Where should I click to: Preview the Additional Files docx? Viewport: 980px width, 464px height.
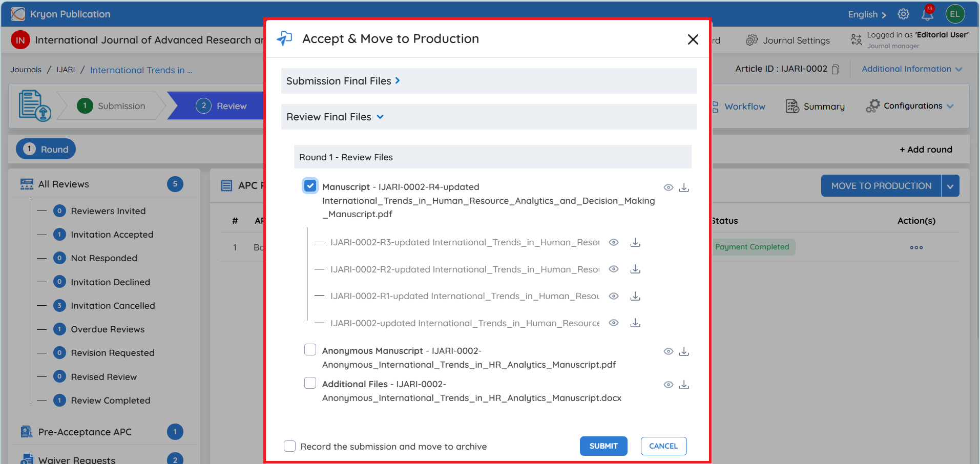[669, 385]
